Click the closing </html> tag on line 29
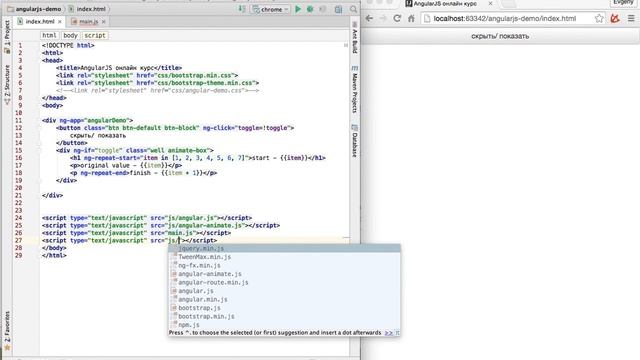This screenshot has height=360, width=640. 54,256
